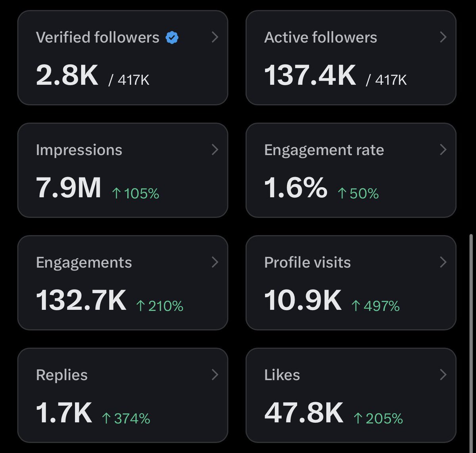Click the Likes card title
The image size is (476, 453).
click(x=282, y=375)
